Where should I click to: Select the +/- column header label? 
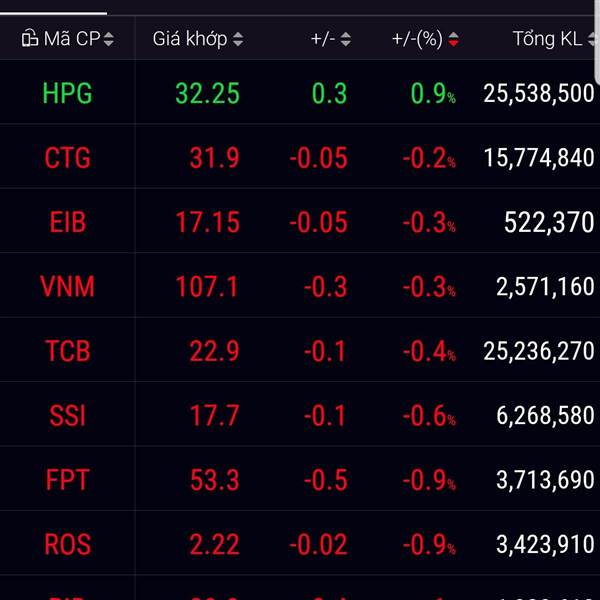[x=323, y=40]
